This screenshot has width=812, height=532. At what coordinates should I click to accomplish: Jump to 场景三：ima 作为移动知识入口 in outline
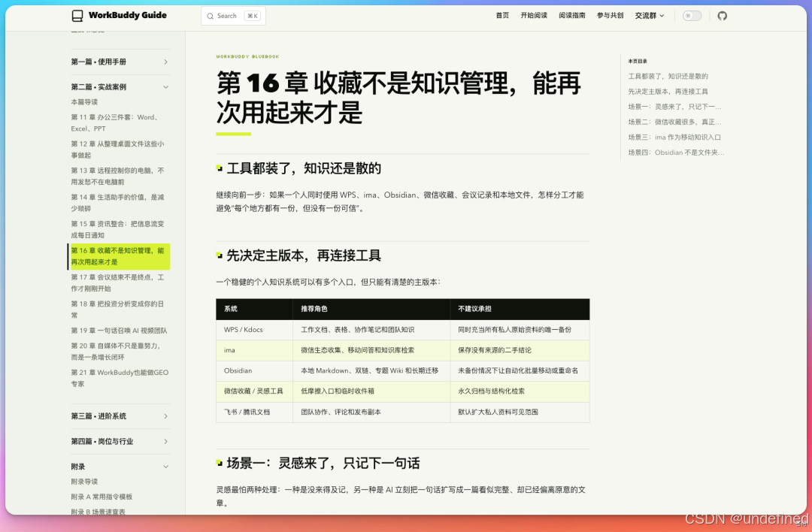pyautogui.click(x=674, y=138)
